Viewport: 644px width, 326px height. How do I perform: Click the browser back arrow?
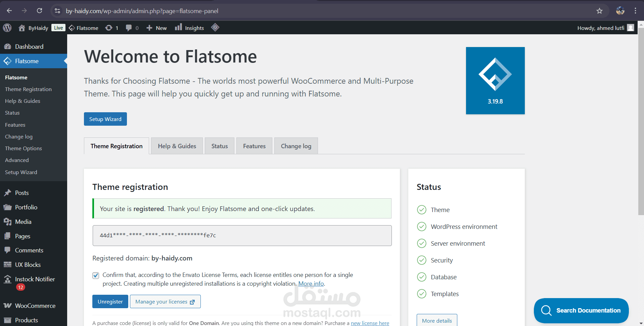[x=9, y=11]
